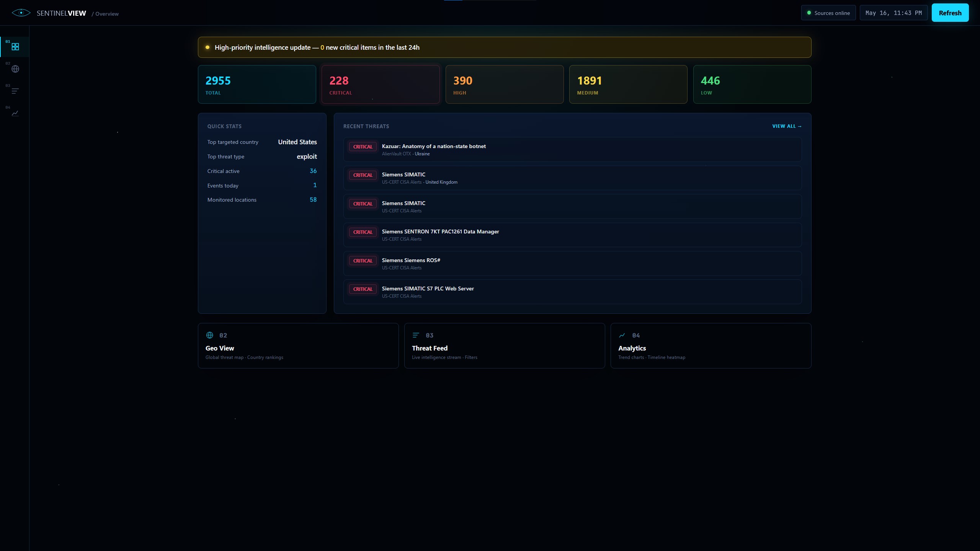Click 'Live intelligence stream · Filters' subtitle
Viewport: 980px width, 551px height.
(444, 357)
